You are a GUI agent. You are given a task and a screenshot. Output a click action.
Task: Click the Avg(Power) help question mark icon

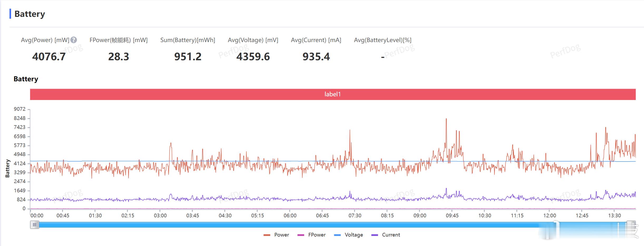pos(74,40)
